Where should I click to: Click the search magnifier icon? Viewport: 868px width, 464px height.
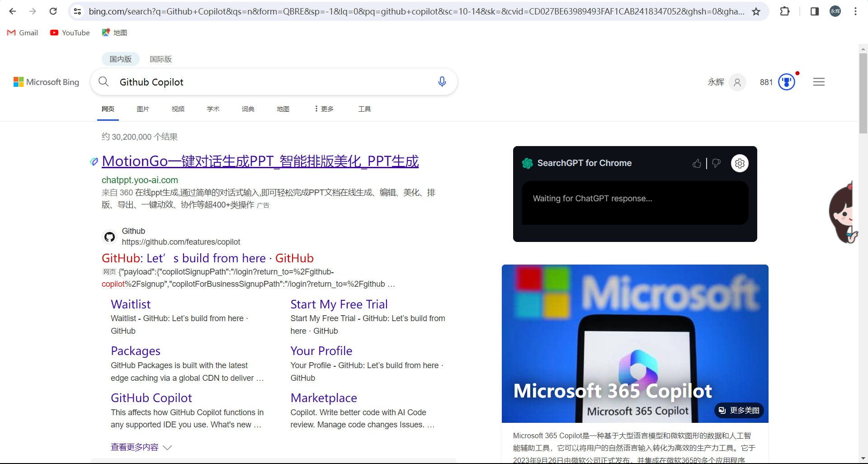coord(104,82)
